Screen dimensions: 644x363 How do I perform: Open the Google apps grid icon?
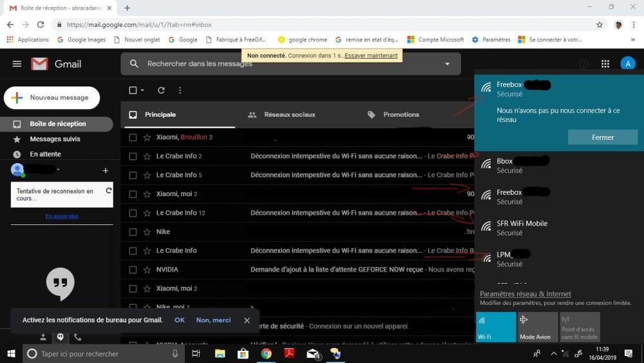605,64
